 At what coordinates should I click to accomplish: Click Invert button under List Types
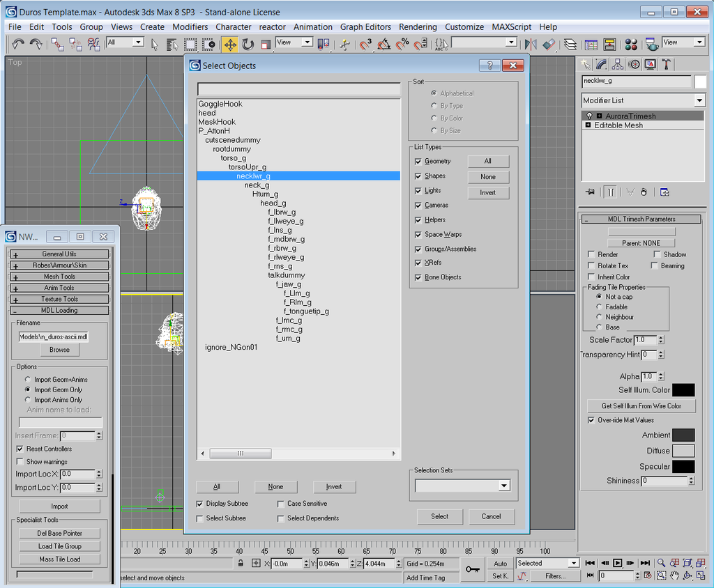[x=487, y=193]
